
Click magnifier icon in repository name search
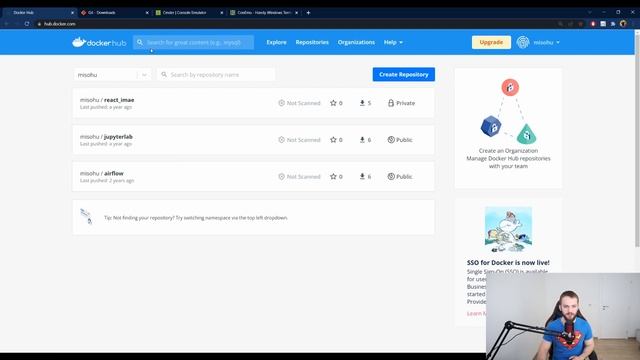164,75
